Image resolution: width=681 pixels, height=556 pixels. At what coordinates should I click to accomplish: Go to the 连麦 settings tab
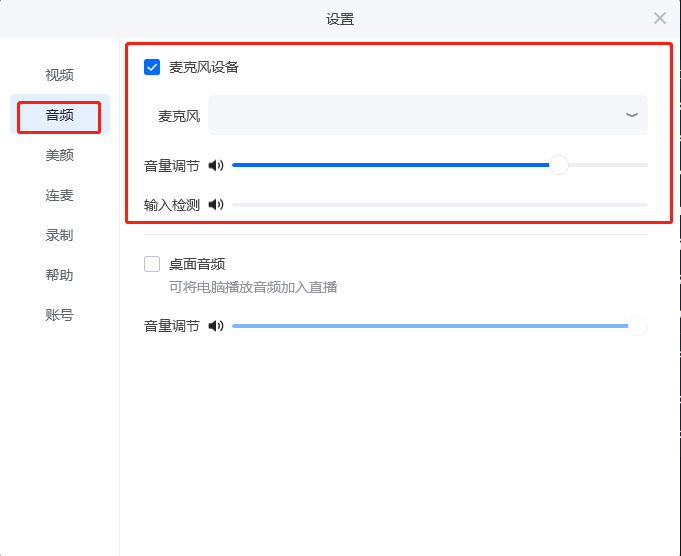point(60,195)
